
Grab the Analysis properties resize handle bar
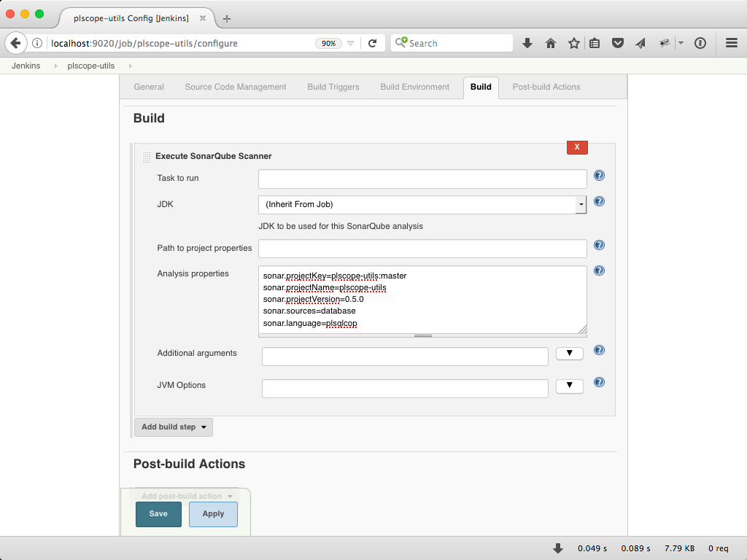(x=422, y=335)
